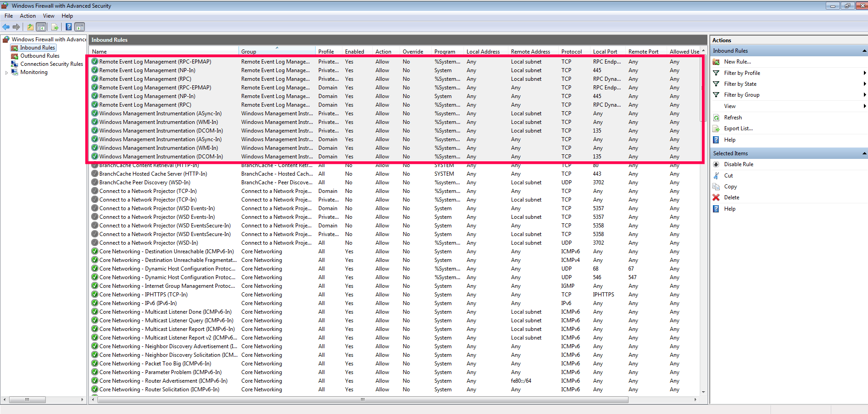Click the Export List icon in Actions pane
This screenshot has width=868, height=414.
716,128
